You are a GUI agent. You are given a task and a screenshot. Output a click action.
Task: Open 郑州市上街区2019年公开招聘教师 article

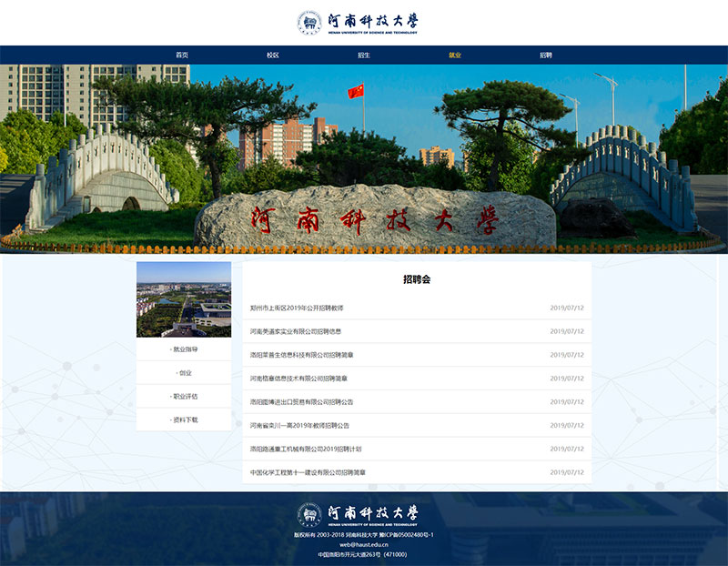tap(297, 308)
